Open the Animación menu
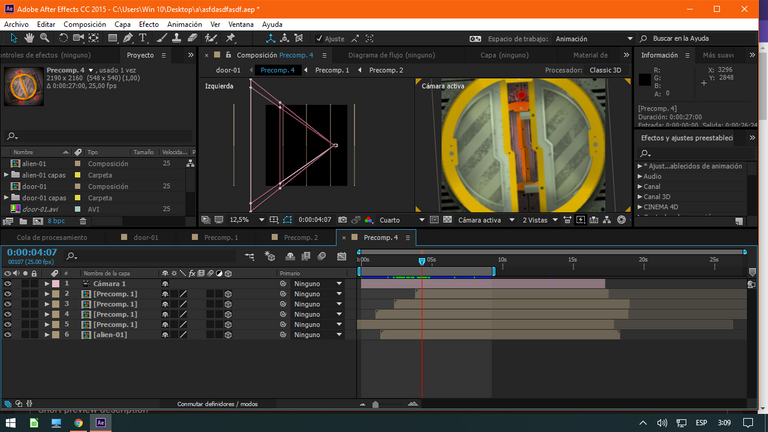The image size is (768, 432). tap(184, 24)
